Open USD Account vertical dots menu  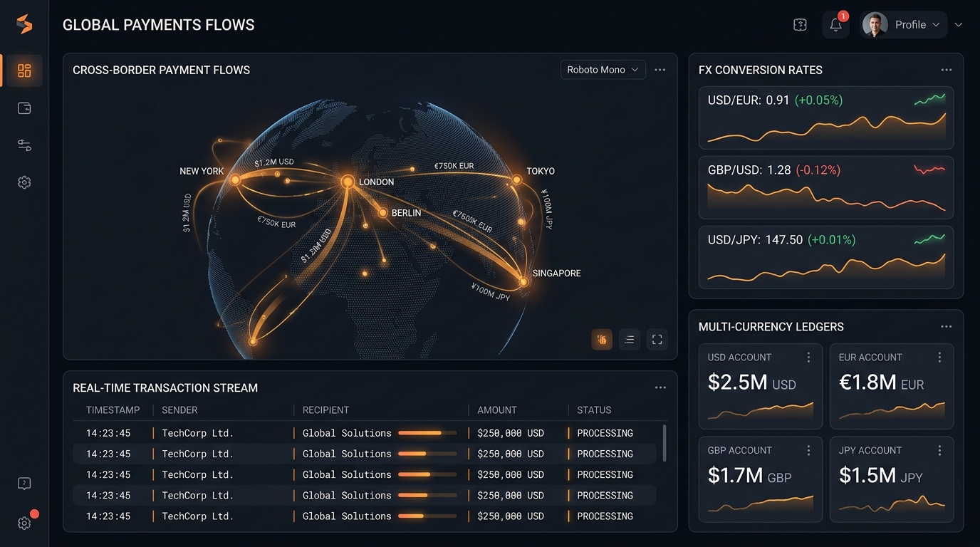(808, 358)
